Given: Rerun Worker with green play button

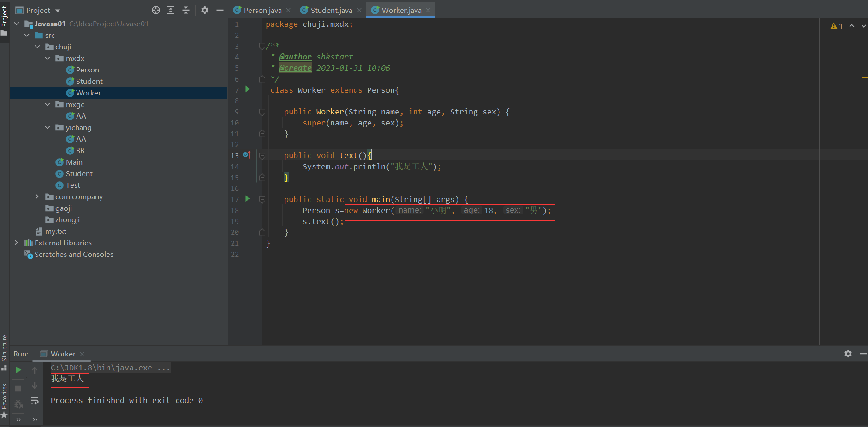Looking at the screenshot, I should click(x=18, y=370).
